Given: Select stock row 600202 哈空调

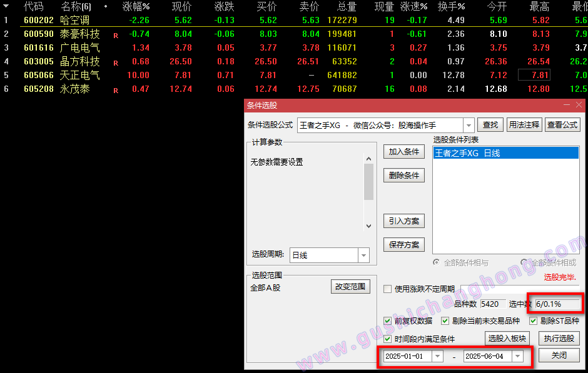Looking at the screenshot, I should (294, 20).
